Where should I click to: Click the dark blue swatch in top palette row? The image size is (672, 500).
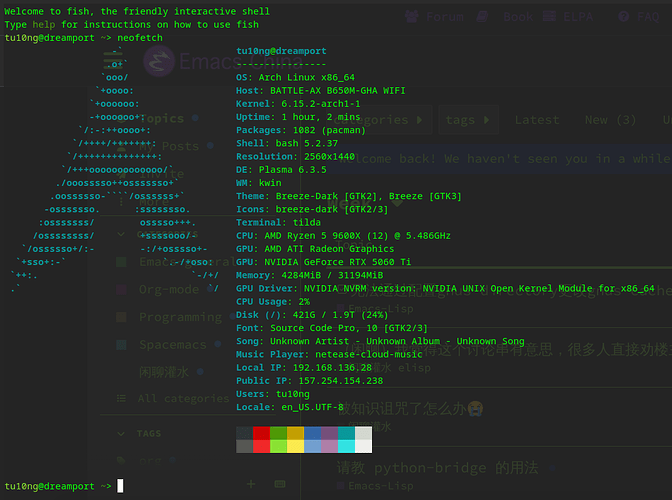pyautogui.click(x=312, y=433)
